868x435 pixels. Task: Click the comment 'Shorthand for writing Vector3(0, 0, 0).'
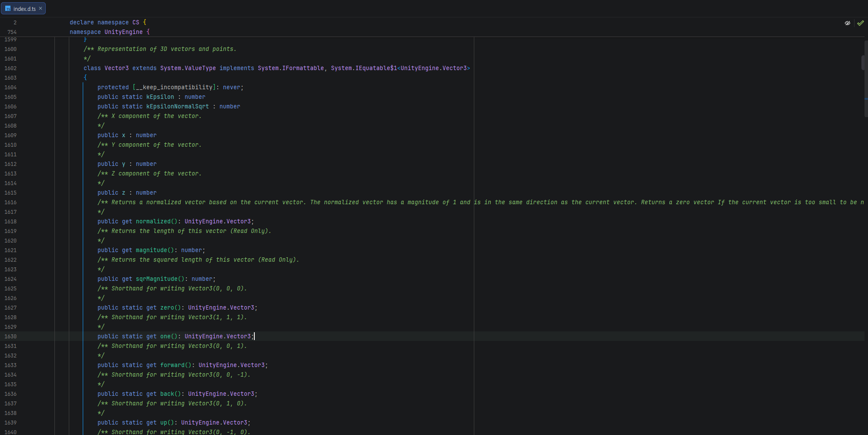[179, 289]
